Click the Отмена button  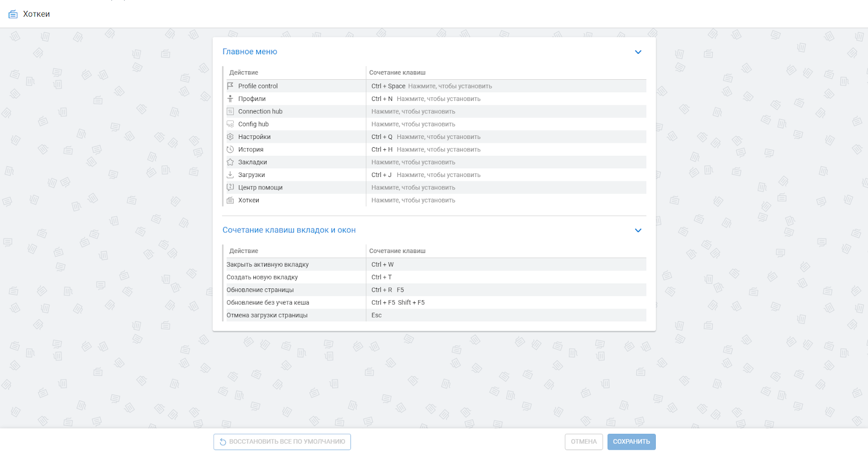click(x=584, y=441)
